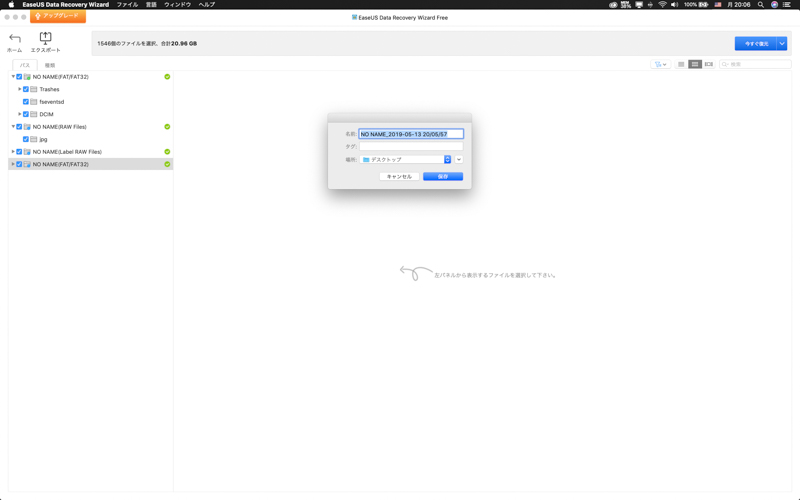Click the jpg folder icon
The width and height of the screenshot is (800, 500).
click(x=34, y=139)
